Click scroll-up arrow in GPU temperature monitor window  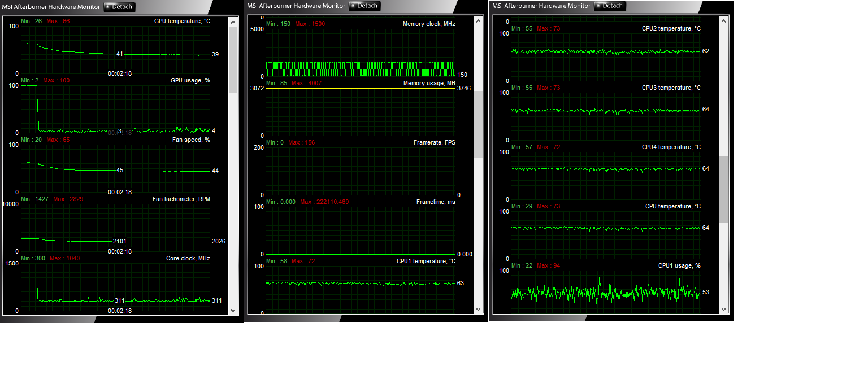coord(233,21)
